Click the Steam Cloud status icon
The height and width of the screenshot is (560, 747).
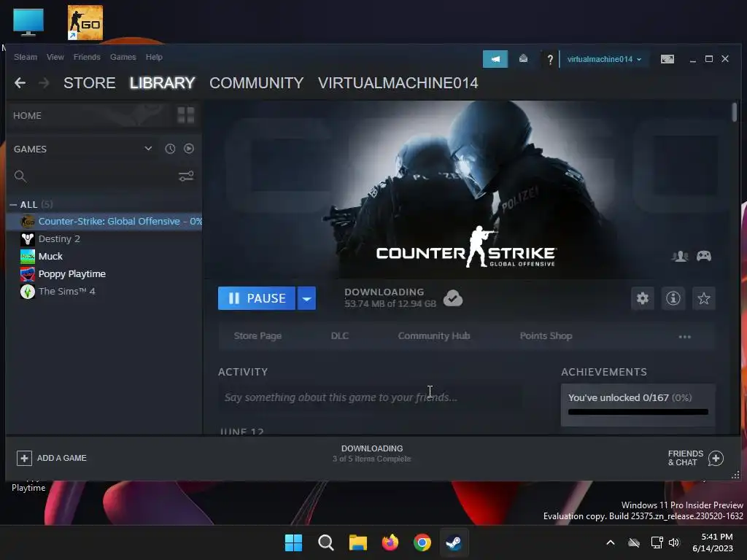tap(452, 298)
